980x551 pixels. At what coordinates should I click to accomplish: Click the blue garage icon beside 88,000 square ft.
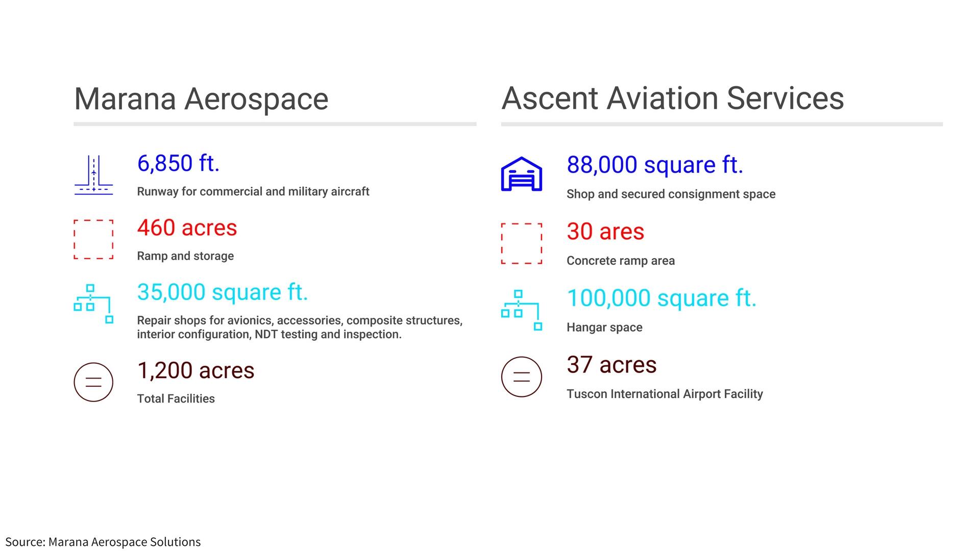tap(521, 174)
